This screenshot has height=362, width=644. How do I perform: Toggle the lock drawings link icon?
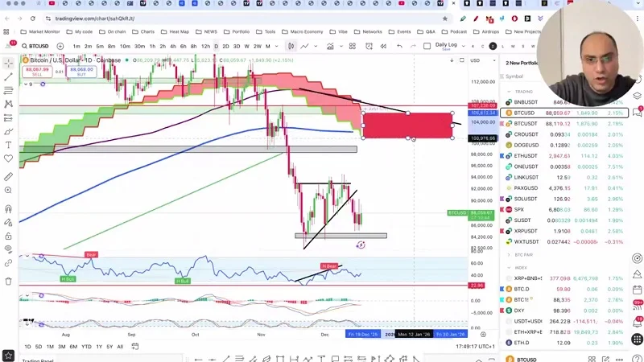[x=9, y=263]
